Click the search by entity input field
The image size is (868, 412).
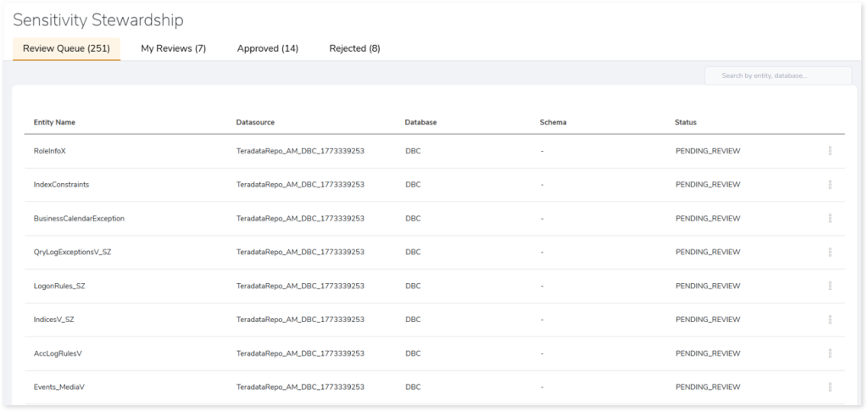click(x=778, y=76)
